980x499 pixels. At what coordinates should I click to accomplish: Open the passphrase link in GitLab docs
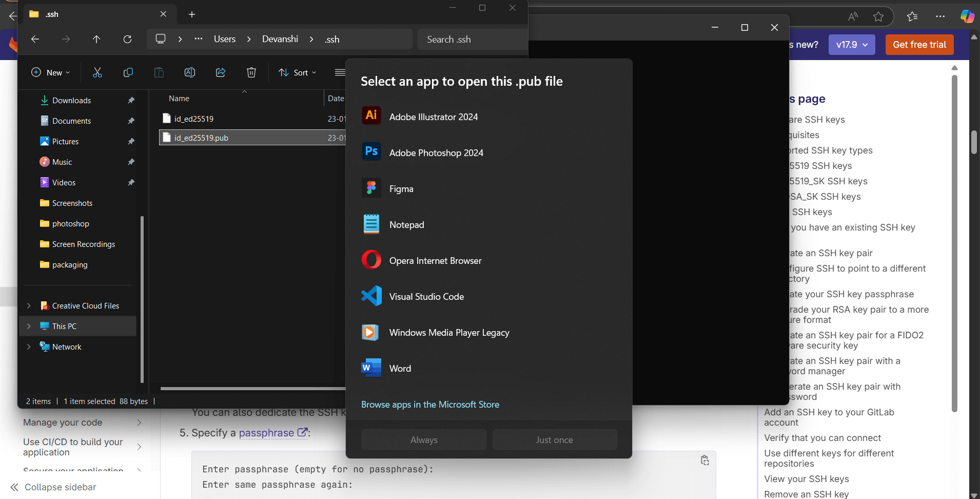coord(273,433)
